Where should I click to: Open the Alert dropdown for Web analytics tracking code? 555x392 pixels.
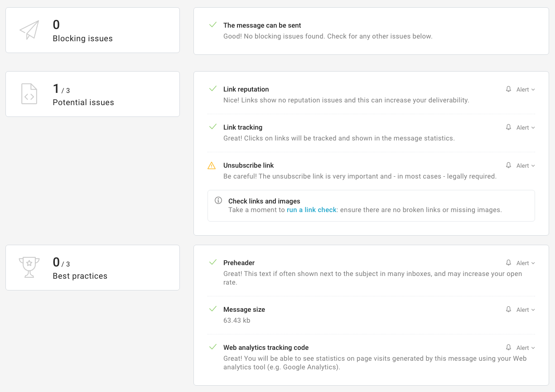(526, 348)
